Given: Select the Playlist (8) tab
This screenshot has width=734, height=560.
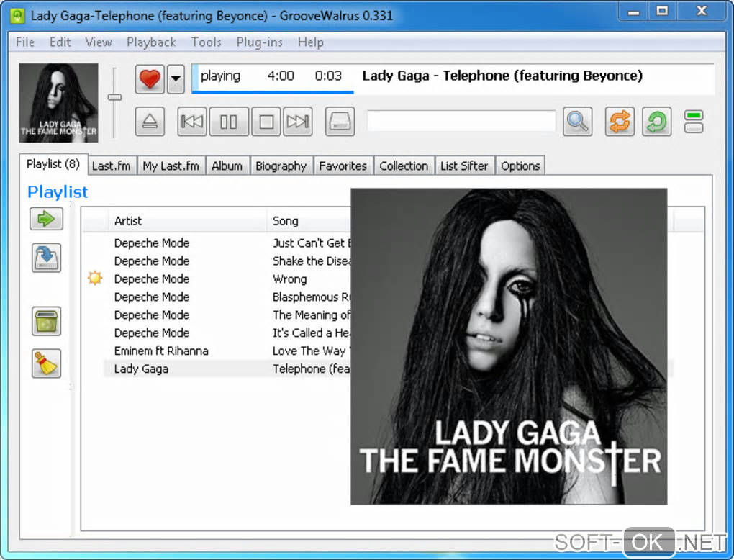Looking at the screenshot, I should [53, 164].
